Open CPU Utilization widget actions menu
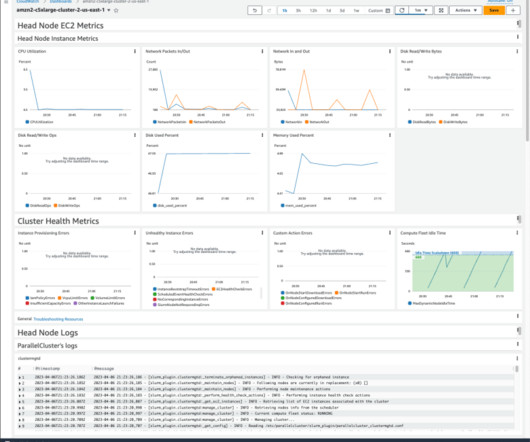Viewport: 530px width, 442px height. (x=135, y=51)
